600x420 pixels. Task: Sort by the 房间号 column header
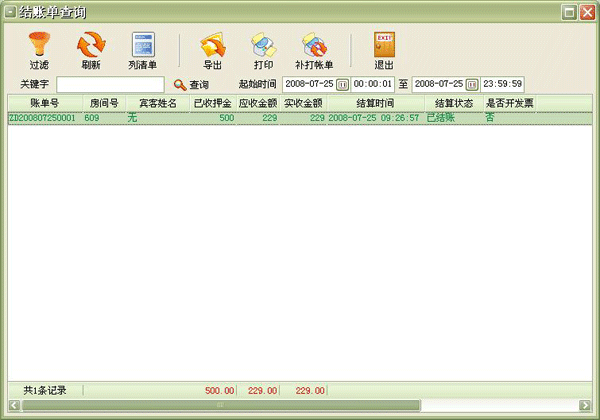click(x=104, y=103)
